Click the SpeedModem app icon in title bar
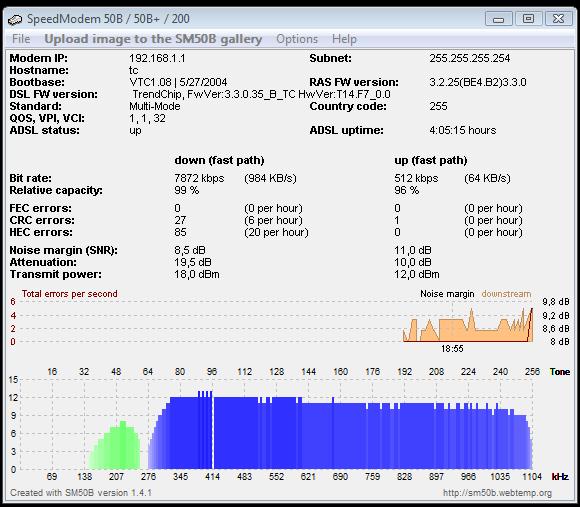This screenshot has width=580, height=507. [15, 19]
